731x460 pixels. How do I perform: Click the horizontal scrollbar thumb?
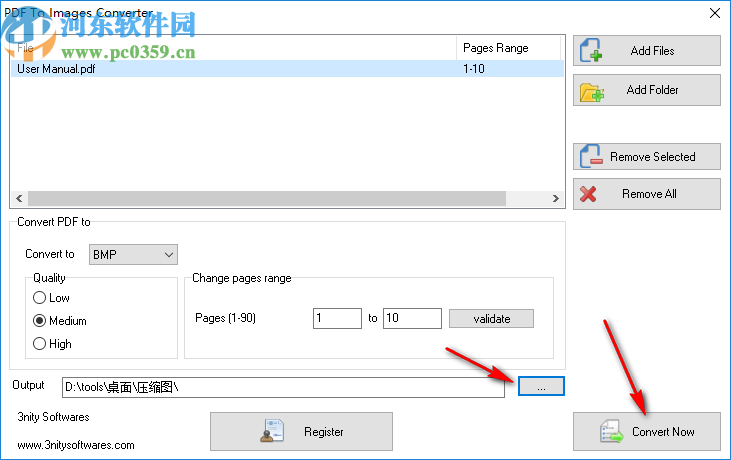tap(267, 199)
